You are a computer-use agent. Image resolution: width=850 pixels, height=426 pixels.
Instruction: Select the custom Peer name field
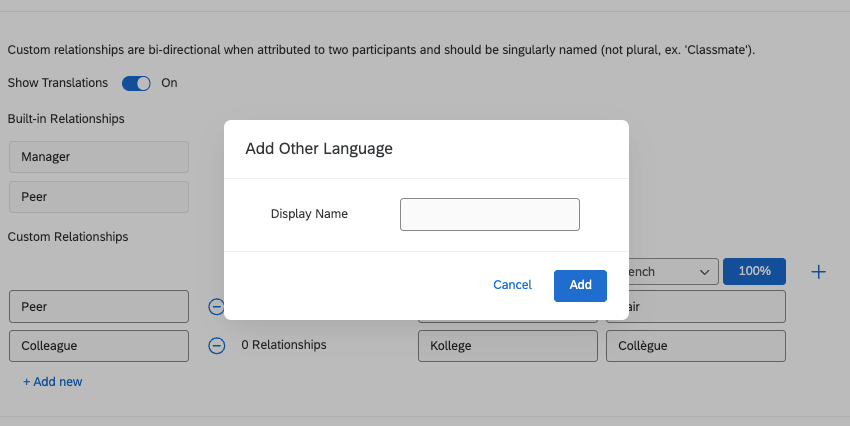98,306
